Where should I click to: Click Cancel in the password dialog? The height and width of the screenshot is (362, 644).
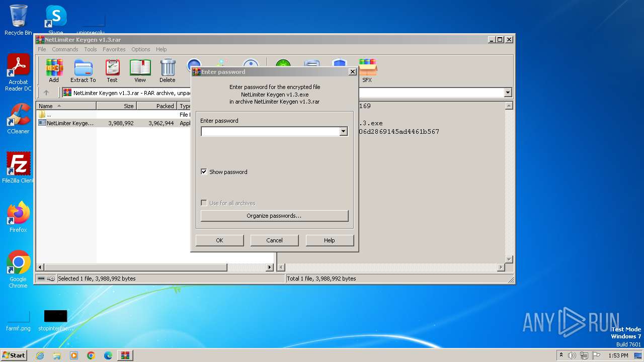click(x=274, y=240)
